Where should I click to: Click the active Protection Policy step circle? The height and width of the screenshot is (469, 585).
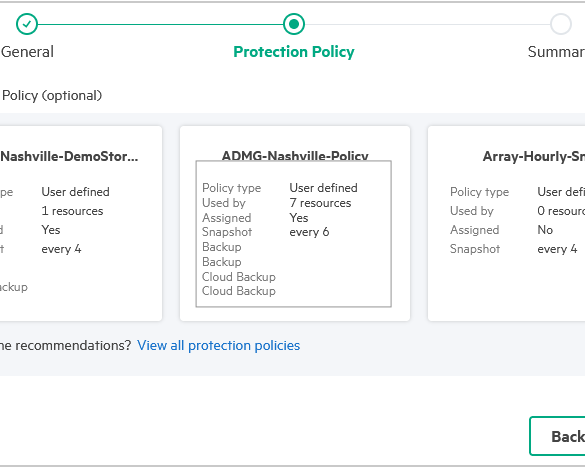pos(294,24)
